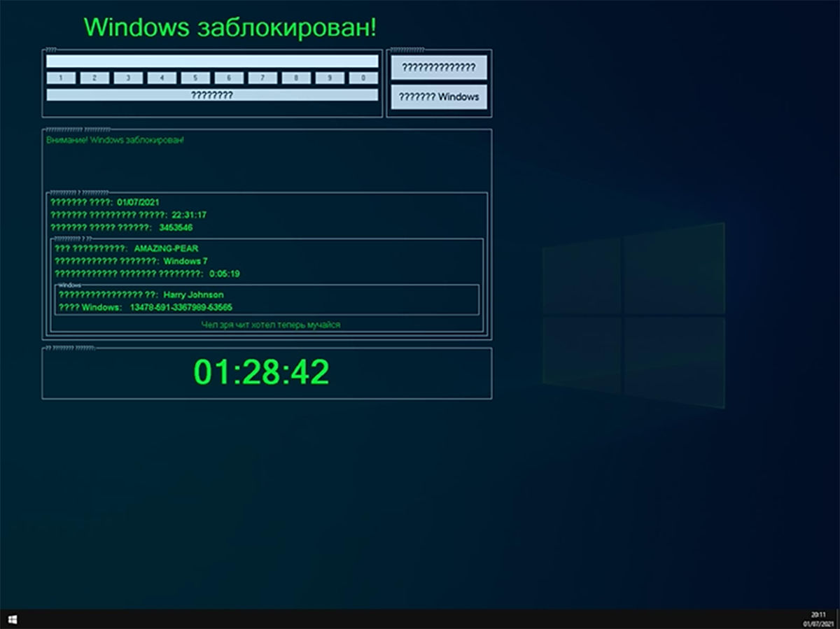The image size is (840, 629).
Task: Select the 'Windows 7' value
Action: coord(185,261)
